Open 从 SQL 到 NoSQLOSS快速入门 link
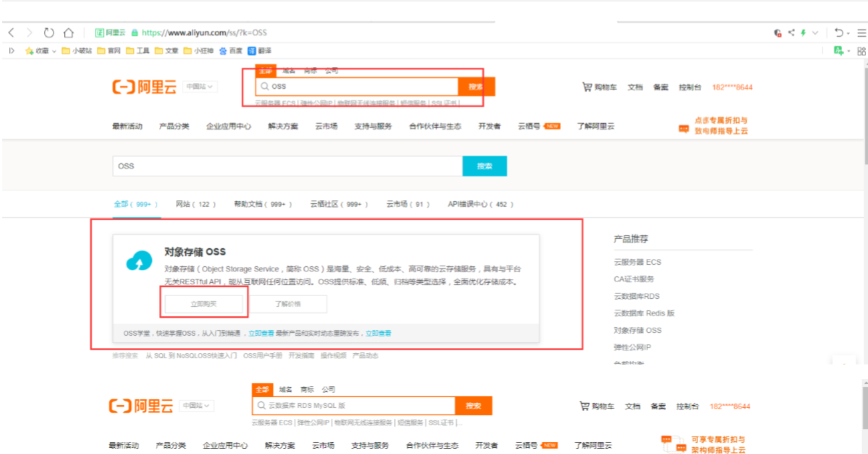 191,356
